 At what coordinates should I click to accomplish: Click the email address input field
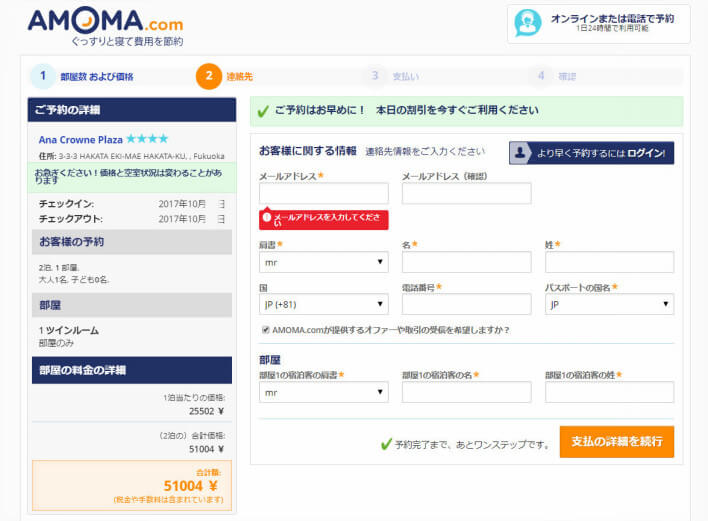point(323,193)
